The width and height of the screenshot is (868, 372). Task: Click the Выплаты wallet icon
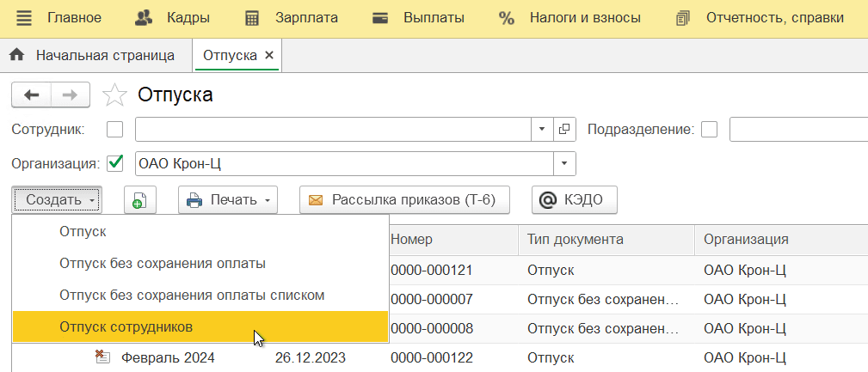point(379,18)
